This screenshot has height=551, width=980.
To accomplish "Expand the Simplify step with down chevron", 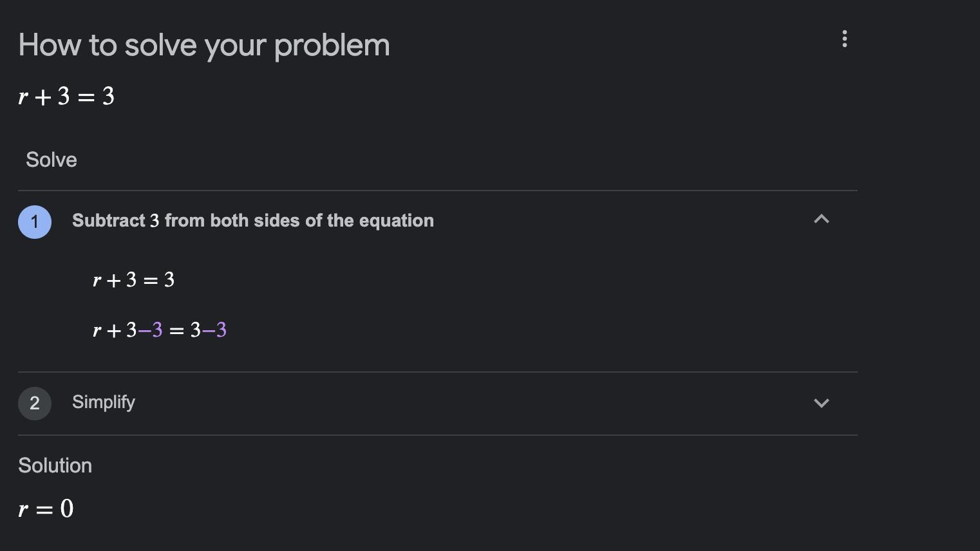I will (821, 403).
